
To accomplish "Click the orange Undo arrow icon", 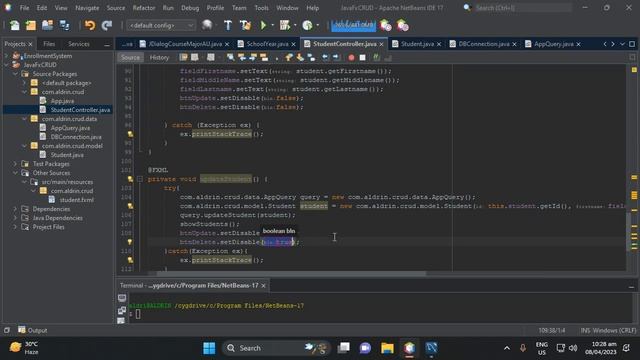I will click(90, 26).
